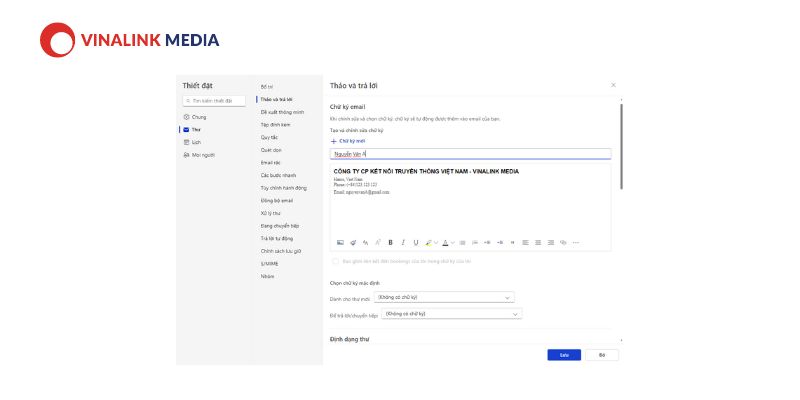Open the S/MIME section

click(269, 264)
